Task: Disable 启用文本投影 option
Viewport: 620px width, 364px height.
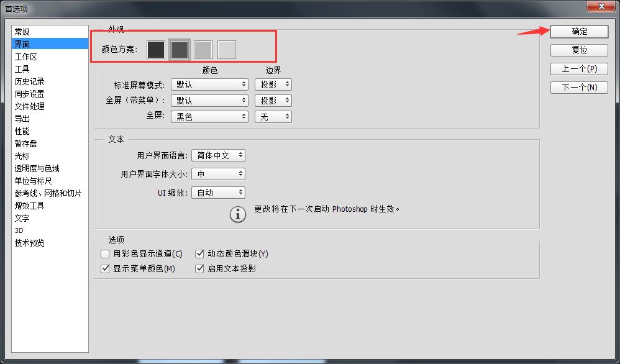Action: 199,268
